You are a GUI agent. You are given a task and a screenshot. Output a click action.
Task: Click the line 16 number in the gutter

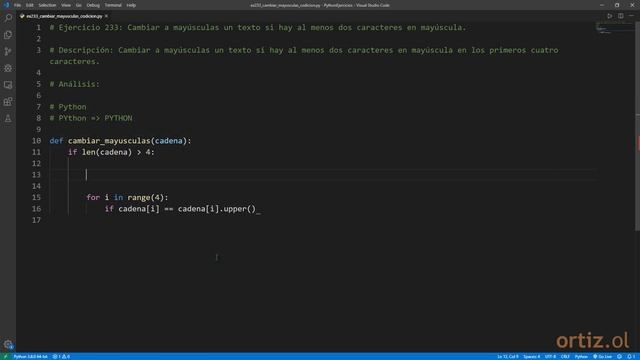pyautogui.click(x=36, y=209)
